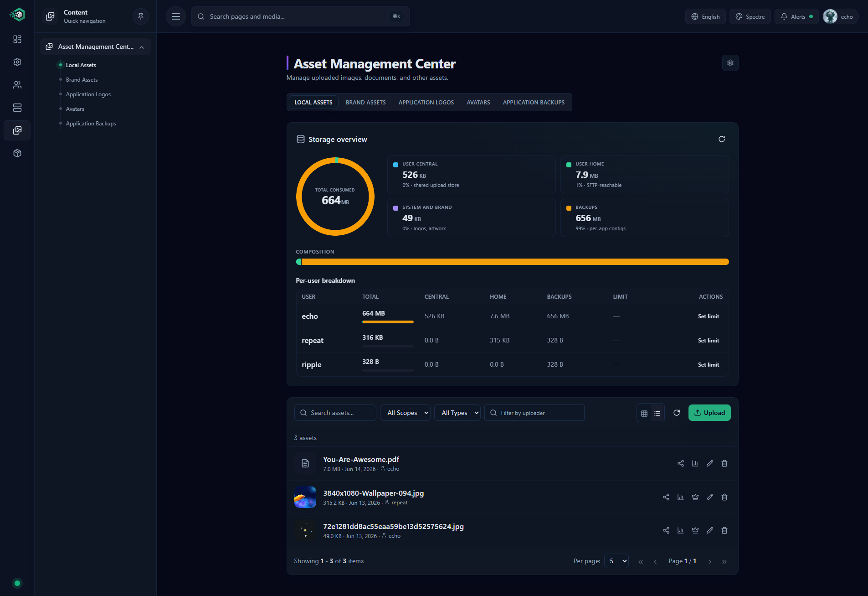
Task: Collapse Asset Management Center tree section
Action: pos(142,47)
